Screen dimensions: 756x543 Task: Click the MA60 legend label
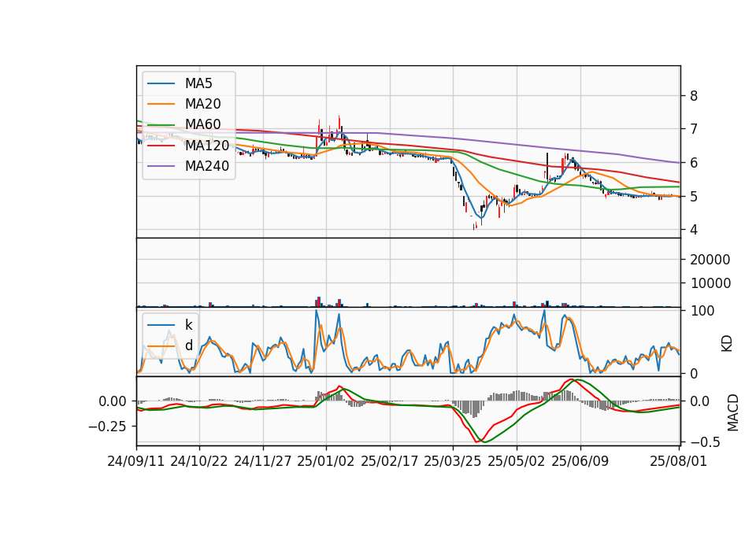point(202,124)
